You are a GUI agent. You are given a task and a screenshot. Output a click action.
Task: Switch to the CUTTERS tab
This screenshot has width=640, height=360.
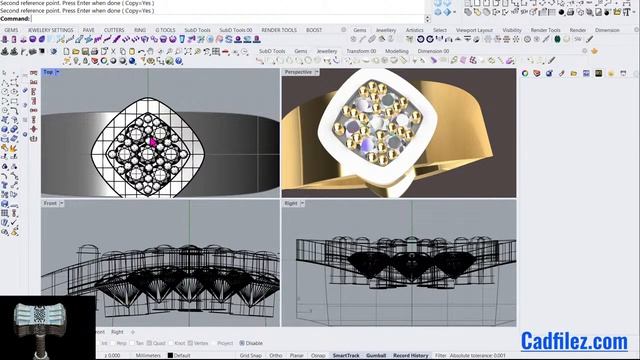click(x=114, y=30)
